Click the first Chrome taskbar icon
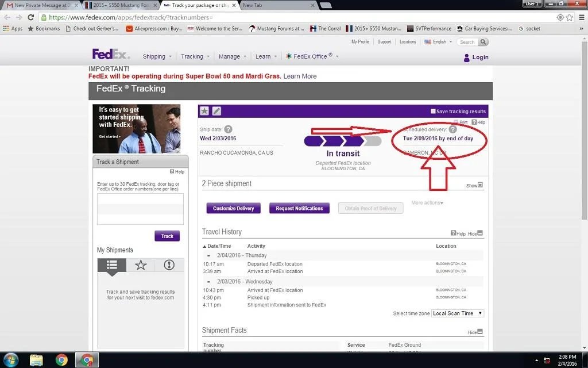 [x=61, y=360]
